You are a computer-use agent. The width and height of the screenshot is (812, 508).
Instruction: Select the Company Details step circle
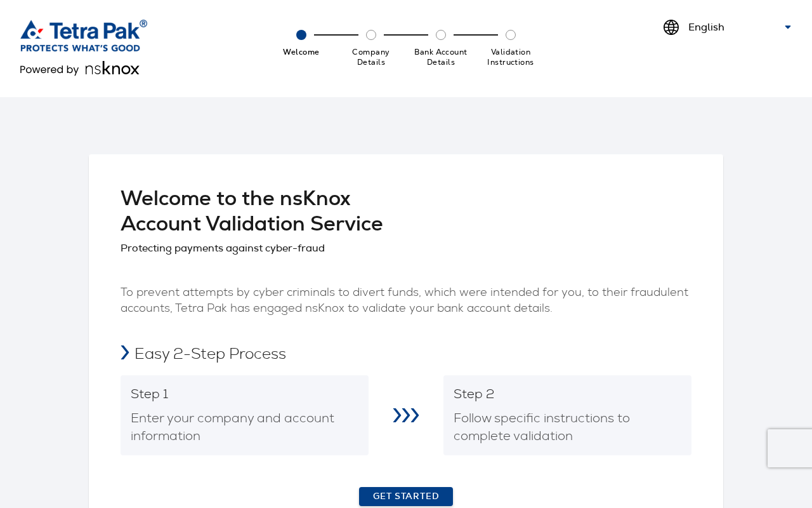pyautogui.click(x=371, y=35)
